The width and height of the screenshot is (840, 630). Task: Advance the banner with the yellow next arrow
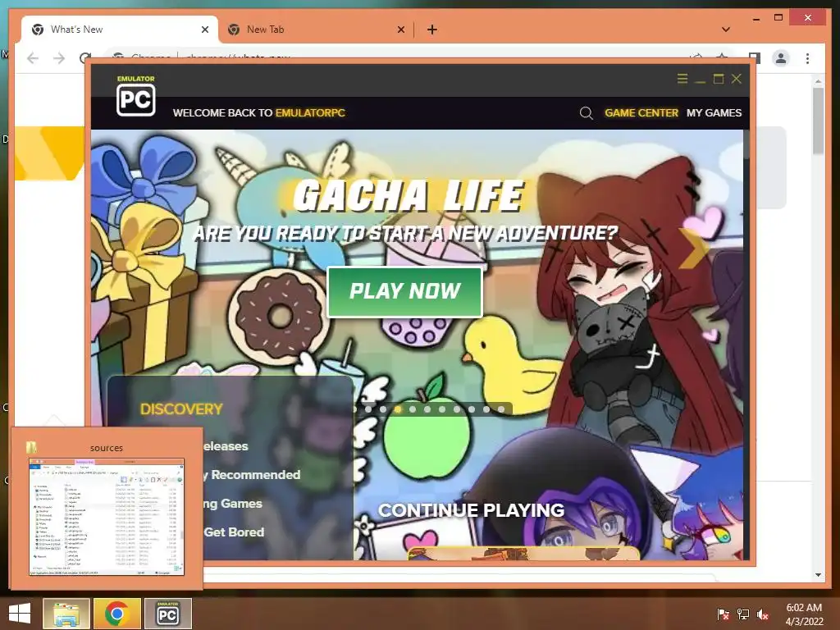694,248
